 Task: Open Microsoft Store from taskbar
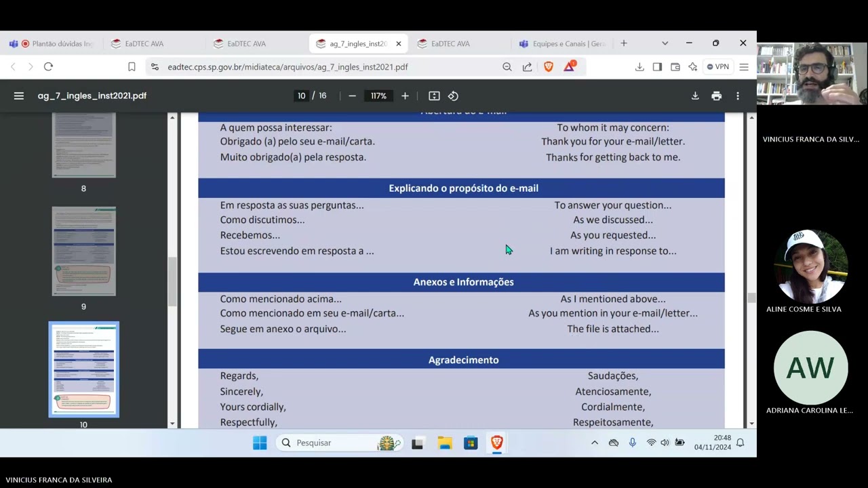471,443
